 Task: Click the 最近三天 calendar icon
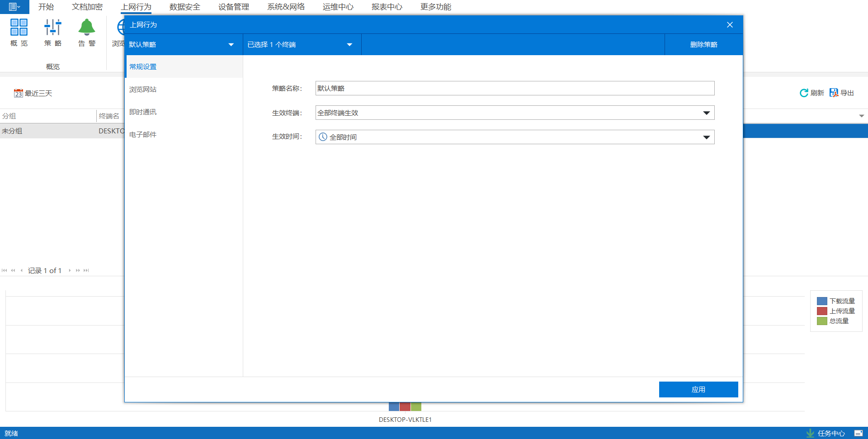18,94
